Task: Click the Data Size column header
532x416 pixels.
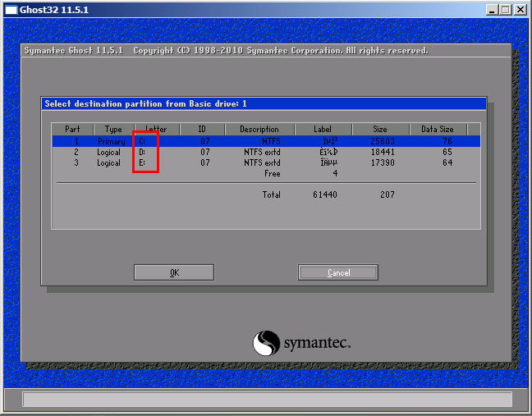Action: (438, 130)
